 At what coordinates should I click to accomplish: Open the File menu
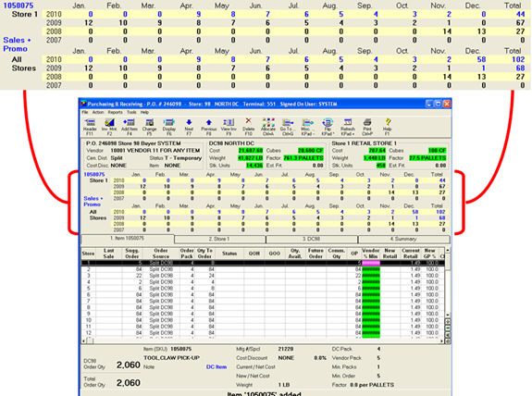point(85,112)
